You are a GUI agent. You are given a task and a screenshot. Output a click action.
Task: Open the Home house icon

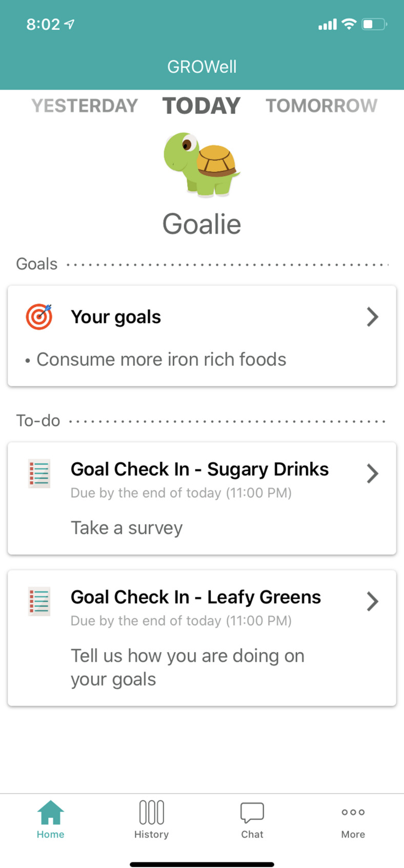coord(51,813)
